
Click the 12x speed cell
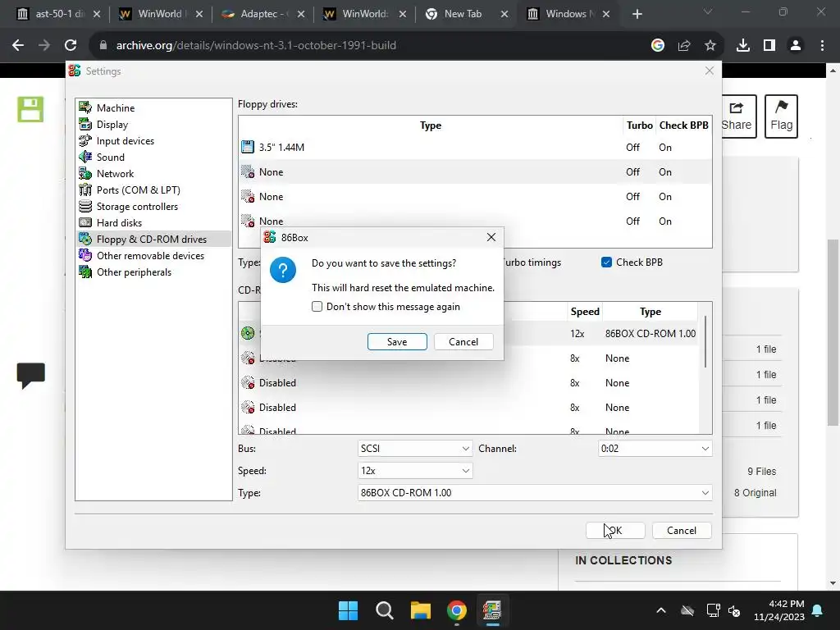click(x=577, y=334)
